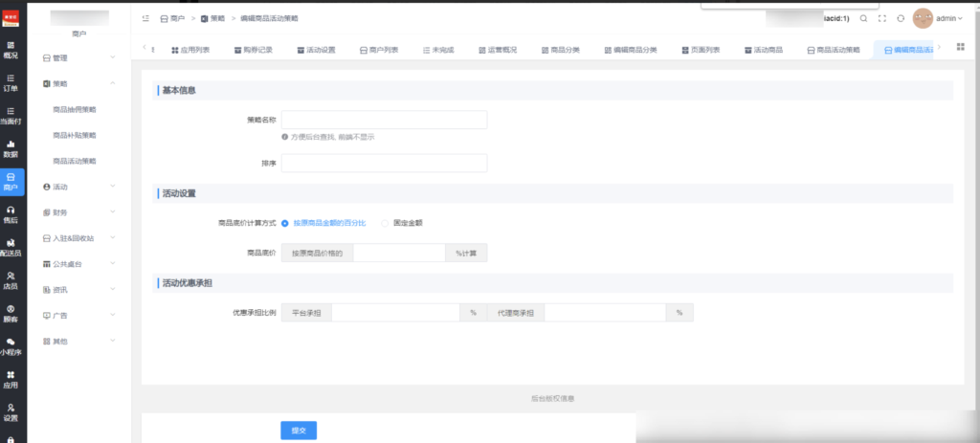Expand the 活动 menu group

pyautogui.click(x=78, y=187)
